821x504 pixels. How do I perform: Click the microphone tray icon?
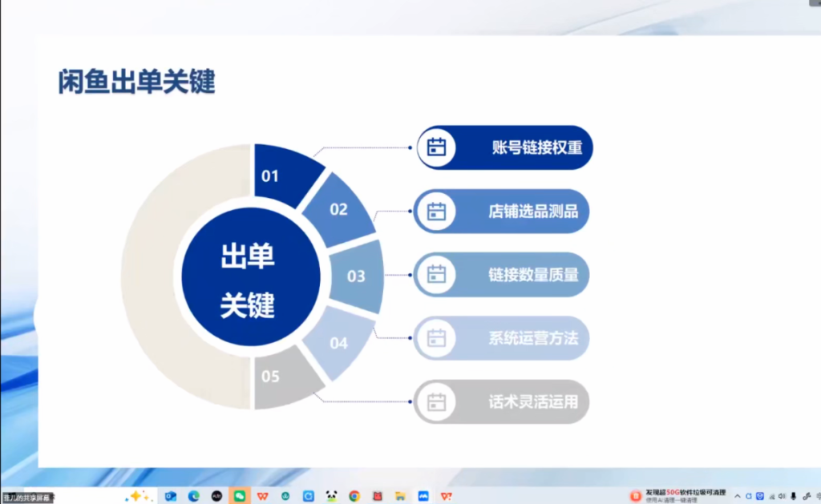coord(794,496)
